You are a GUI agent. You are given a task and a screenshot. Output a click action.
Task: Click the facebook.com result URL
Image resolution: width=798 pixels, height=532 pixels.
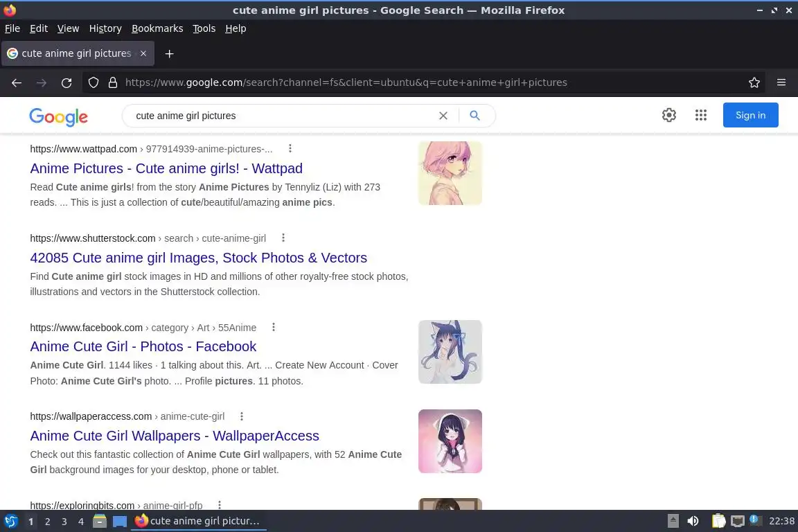tap(143, 328)
